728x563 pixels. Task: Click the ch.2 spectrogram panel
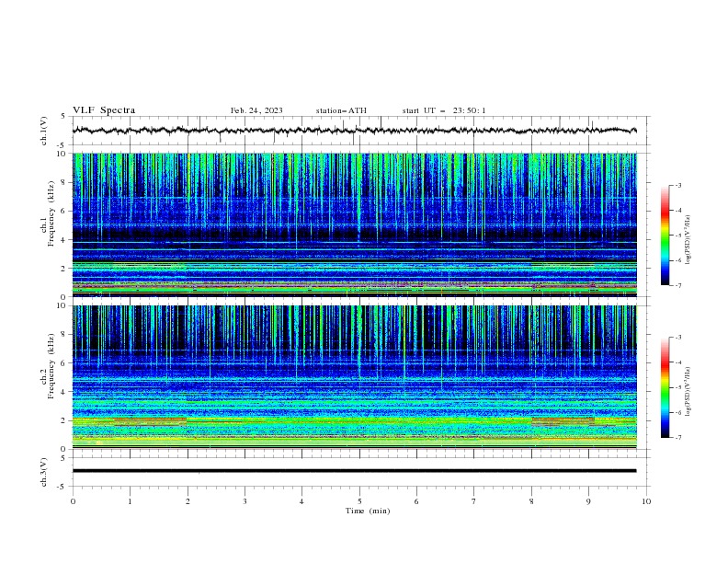(355, 377)
